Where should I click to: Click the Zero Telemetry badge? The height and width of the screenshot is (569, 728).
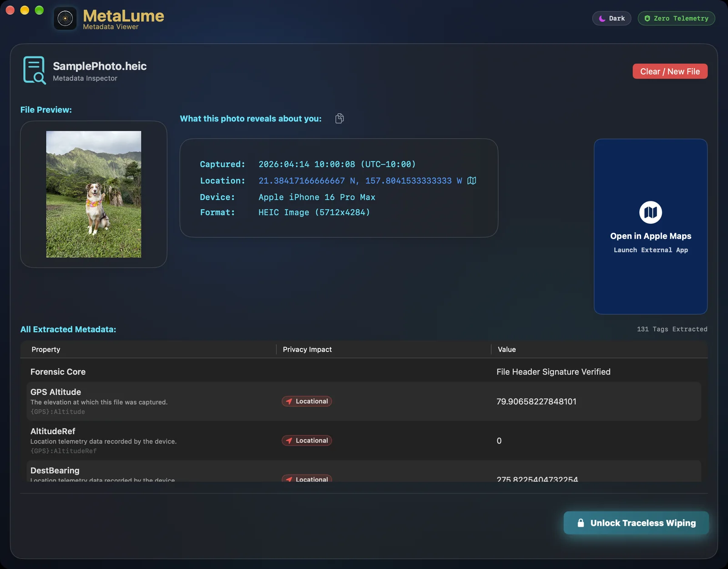click(676, 18)
